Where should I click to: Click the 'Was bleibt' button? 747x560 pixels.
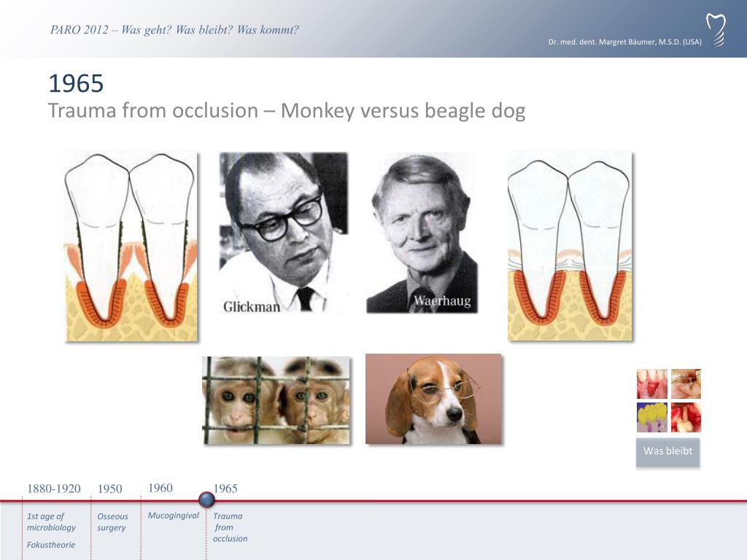tap(667, 451)
